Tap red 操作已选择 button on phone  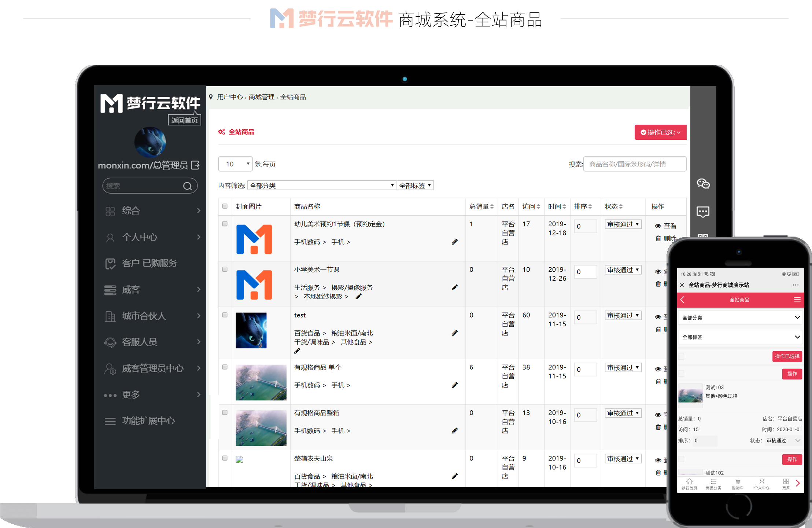pyautogui.click(x=787, y=356)
